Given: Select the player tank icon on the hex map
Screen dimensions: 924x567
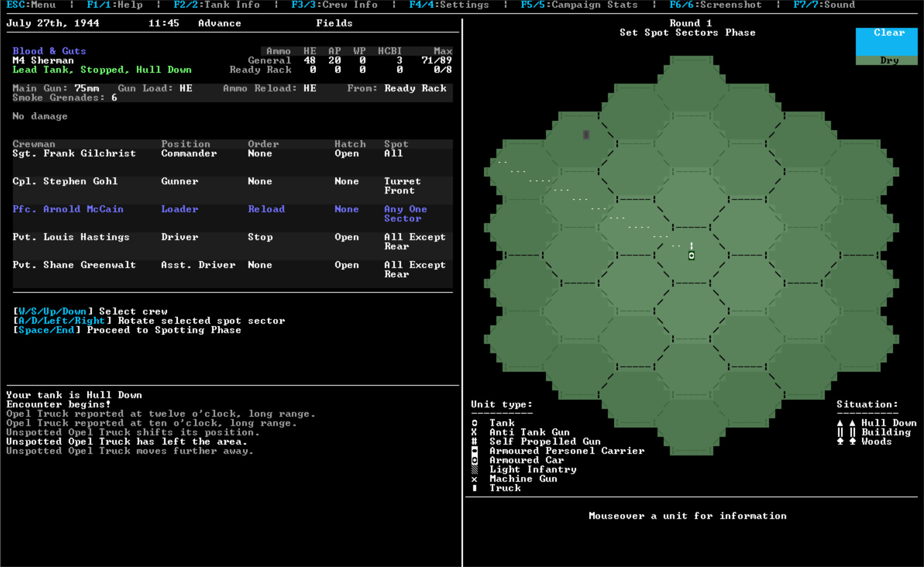Looking at the screenshot, I should pos(691,256).
